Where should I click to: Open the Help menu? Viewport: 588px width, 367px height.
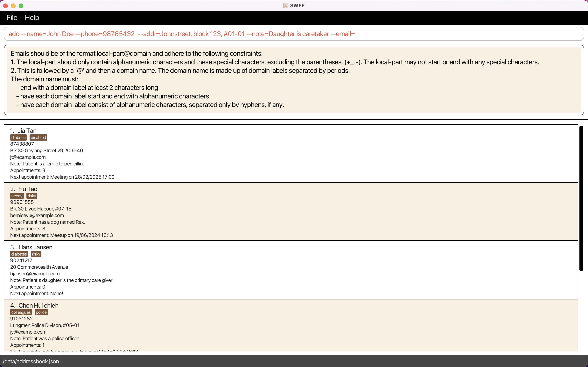click(x=32, y=18)
